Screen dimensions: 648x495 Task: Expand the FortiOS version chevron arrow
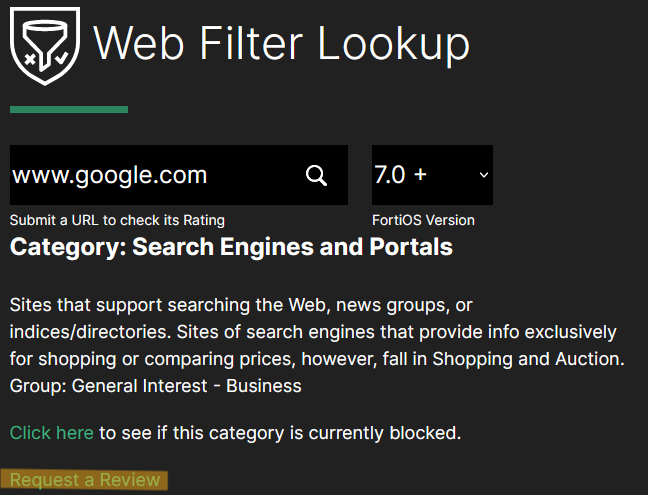coord(484,175)
